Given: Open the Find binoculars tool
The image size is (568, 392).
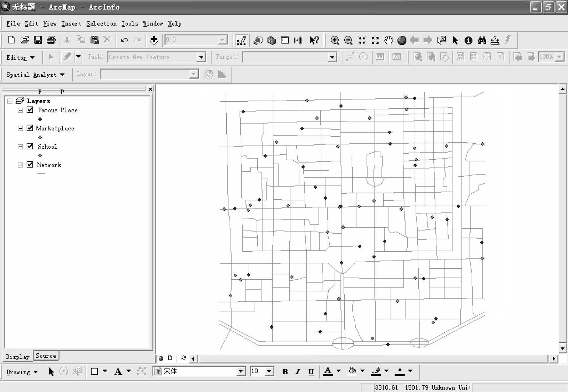Looking at the screenshot, I should point(481,40).
